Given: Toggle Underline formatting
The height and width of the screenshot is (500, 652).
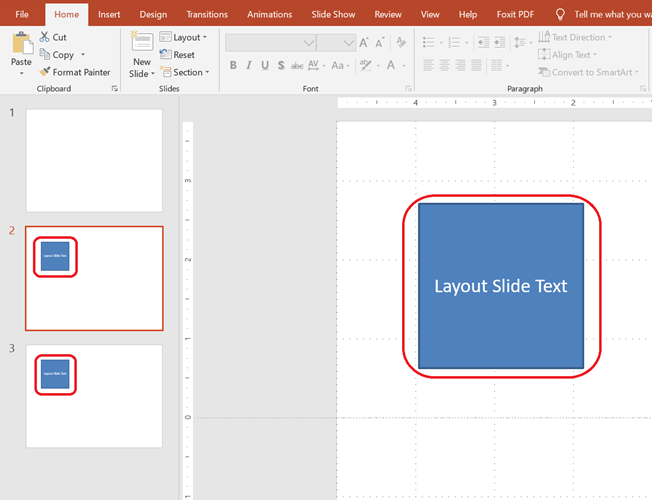Looking at the screenshot, I should click(264, 65).
